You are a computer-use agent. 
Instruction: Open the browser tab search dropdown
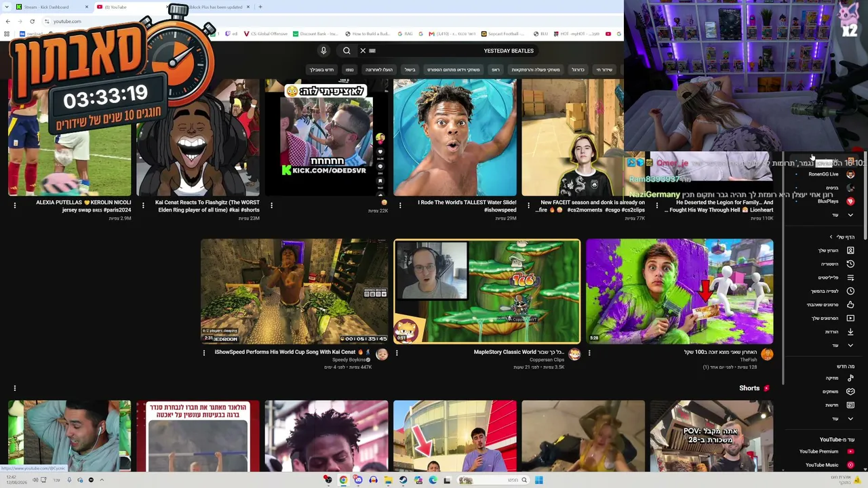[7, 7]
